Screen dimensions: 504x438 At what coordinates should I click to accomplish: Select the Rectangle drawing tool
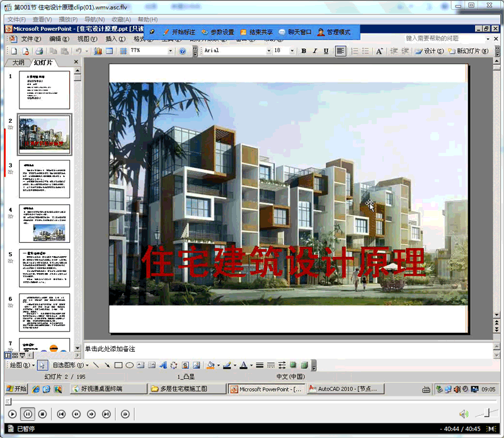(118, 365)
